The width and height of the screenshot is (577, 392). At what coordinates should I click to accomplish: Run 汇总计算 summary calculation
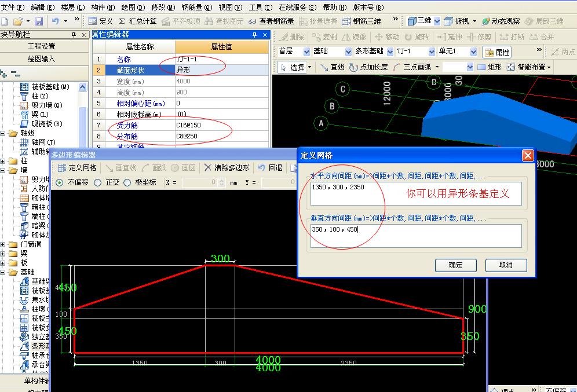(138, 21)
